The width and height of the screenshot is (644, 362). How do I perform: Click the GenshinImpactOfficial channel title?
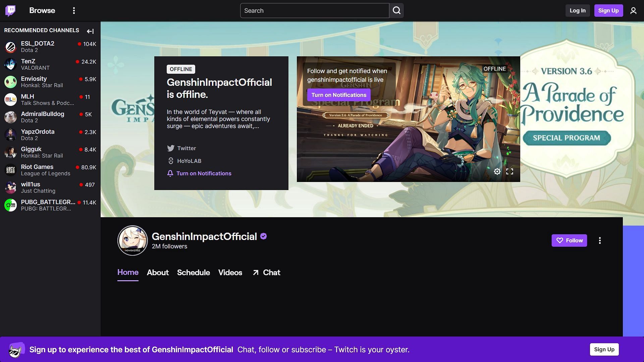[x=204, y=236]
